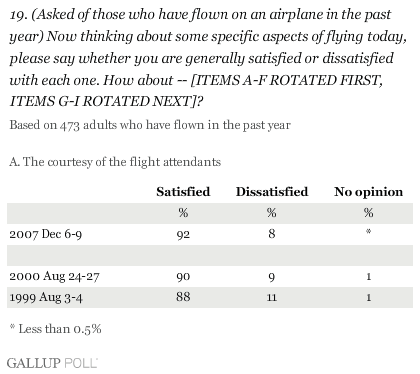Click the question 19 italic text
The height and width of the screenshot is (374, 420).
point(208,58)
